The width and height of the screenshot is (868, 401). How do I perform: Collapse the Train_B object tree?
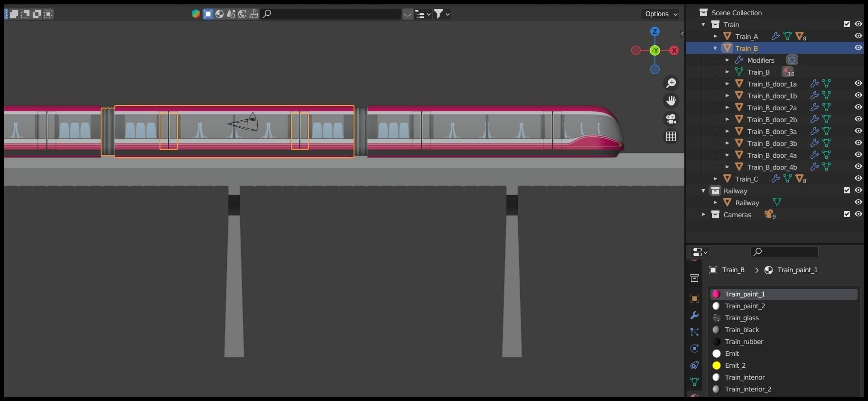pos(716,48)
